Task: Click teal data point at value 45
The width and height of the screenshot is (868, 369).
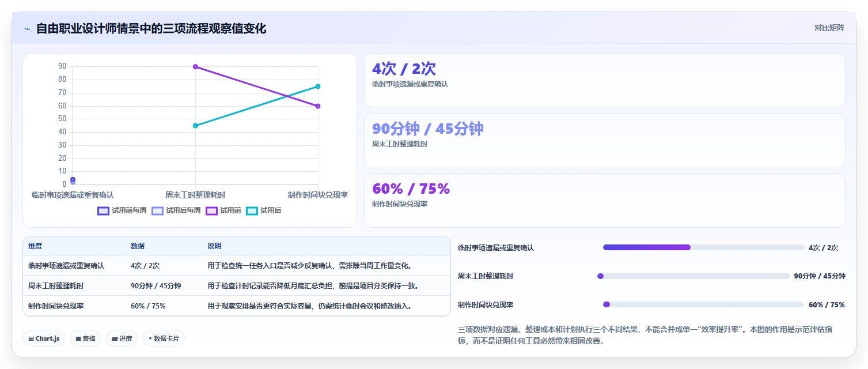Action: (x=195, y=126)
